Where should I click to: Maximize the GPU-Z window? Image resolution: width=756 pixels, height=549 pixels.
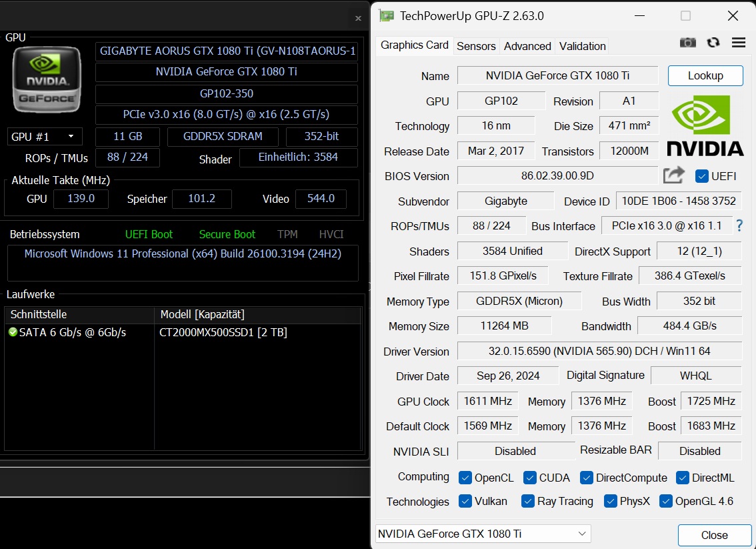point(685,16)
